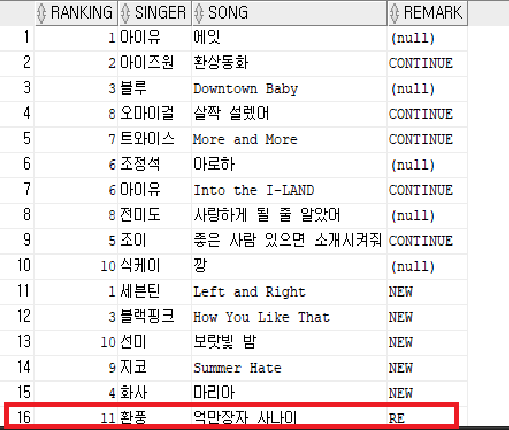Screen dimensions: 509x430
Task: Click the sort icon in REMARK column header
Action: [395, 13]
